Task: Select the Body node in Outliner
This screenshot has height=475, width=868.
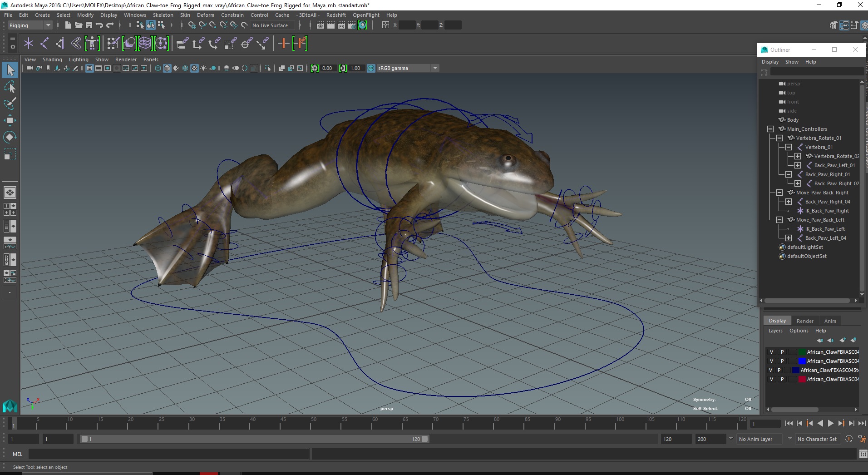Action: [x=793, y=120]
